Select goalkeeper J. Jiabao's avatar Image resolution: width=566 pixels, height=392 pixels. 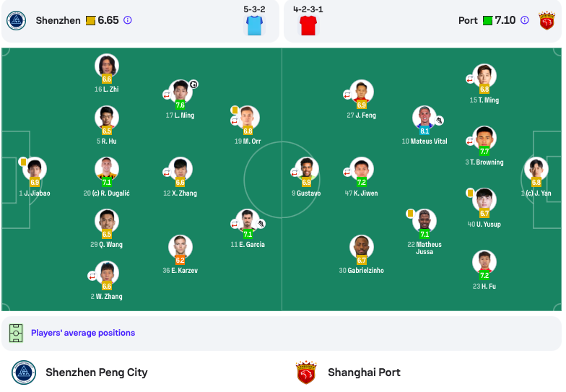35,169
